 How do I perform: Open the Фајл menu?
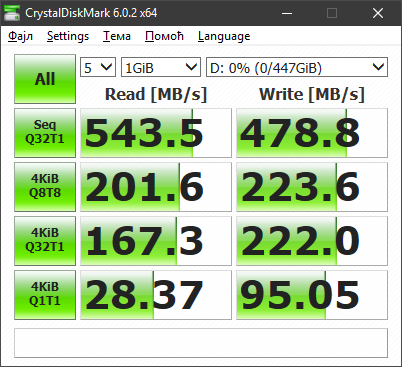click(20, 36)
